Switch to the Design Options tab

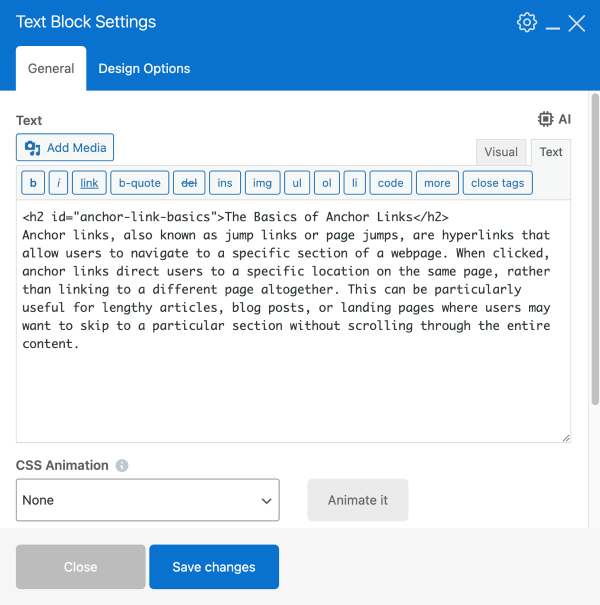(x=144, y=69)
